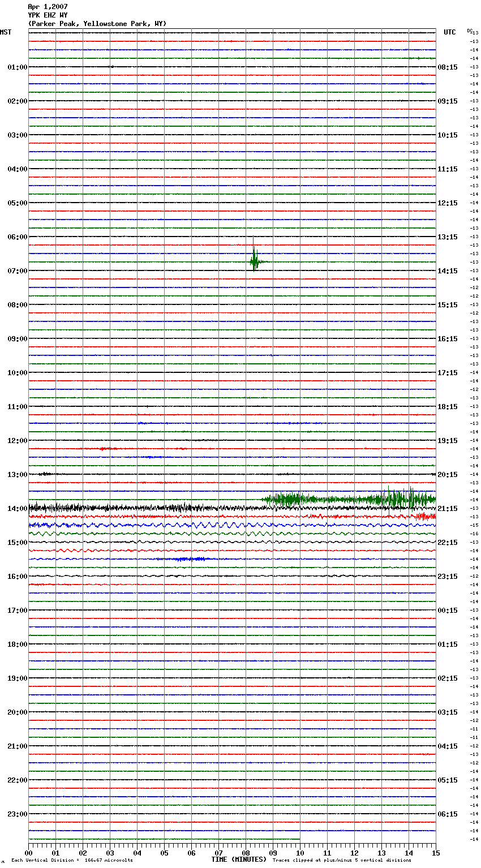Select the 15:00 MST time label
481x868 pixels.
pyautogui.click(x=18, y=543)
